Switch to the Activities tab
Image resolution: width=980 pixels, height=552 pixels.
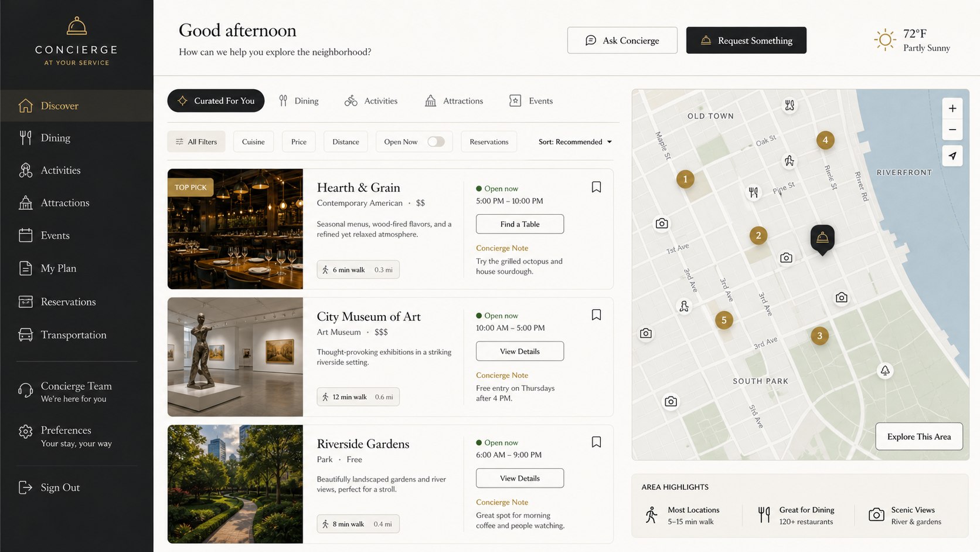click(x=371, y=101)
